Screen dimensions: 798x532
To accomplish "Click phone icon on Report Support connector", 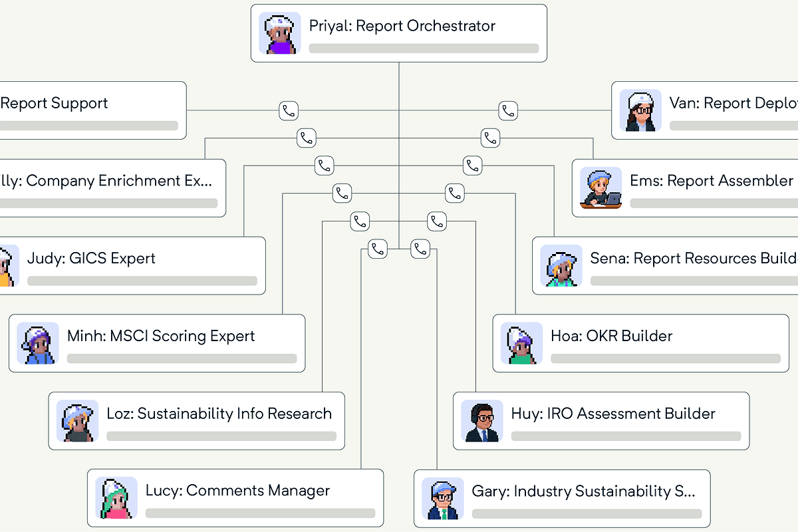I will (x=289, y=110).
